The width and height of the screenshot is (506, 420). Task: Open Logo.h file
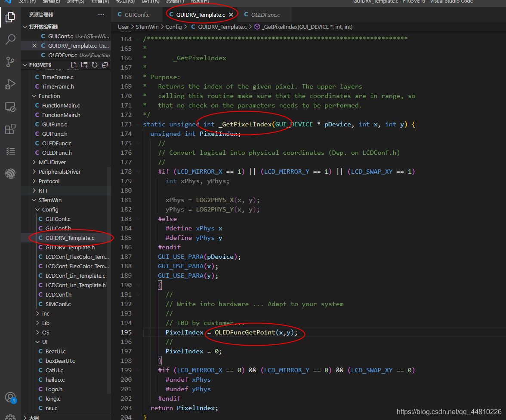coord(54,389)
